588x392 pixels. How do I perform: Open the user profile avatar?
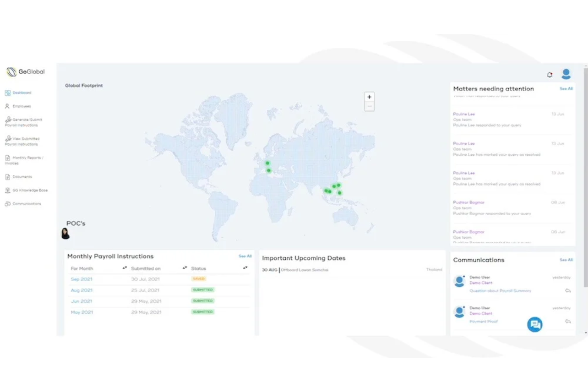pyautogui.click(x=566, y=73)
